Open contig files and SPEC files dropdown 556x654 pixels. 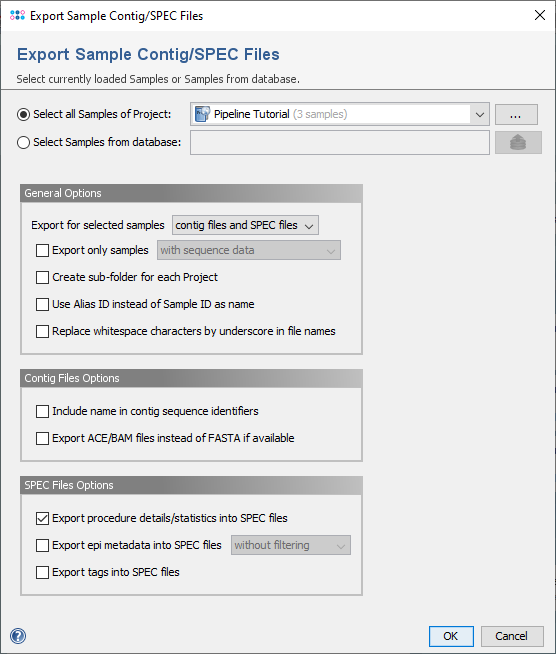coord(245,225)
